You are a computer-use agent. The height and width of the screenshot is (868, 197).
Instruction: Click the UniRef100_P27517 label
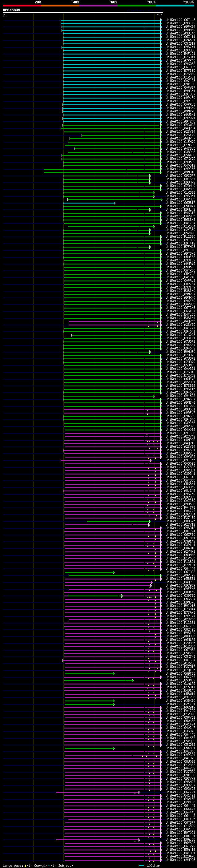[x=180, y=667]
